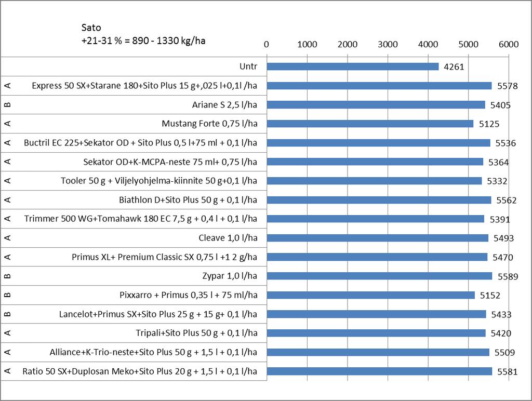Click the data value "5364"
The width and height of the screenshot is (532, 401).
tap(499, 162)
